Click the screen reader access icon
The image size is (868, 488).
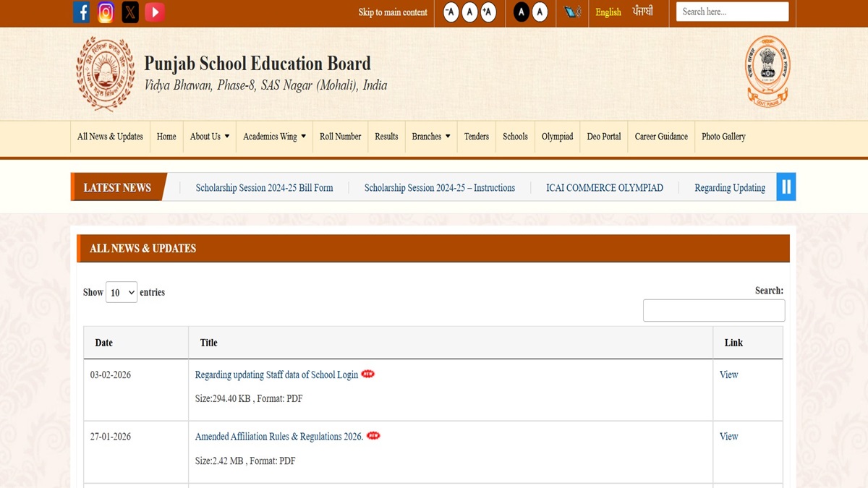point(573,12)
